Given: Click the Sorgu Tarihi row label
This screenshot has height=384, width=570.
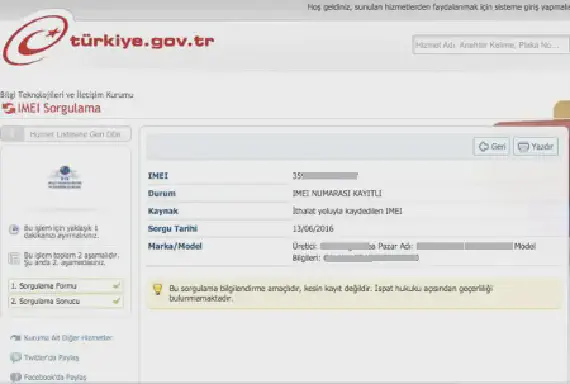Looking at the screenshot, I should coord(173,229).
